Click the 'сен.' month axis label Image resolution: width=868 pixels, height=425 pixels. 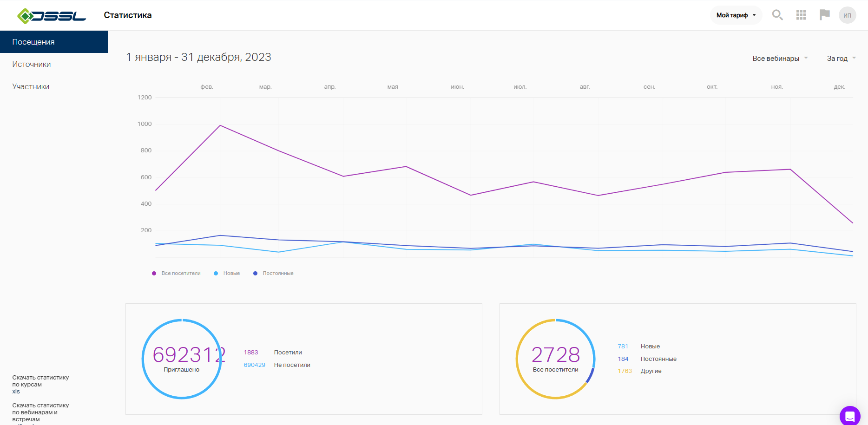(650, 87)
